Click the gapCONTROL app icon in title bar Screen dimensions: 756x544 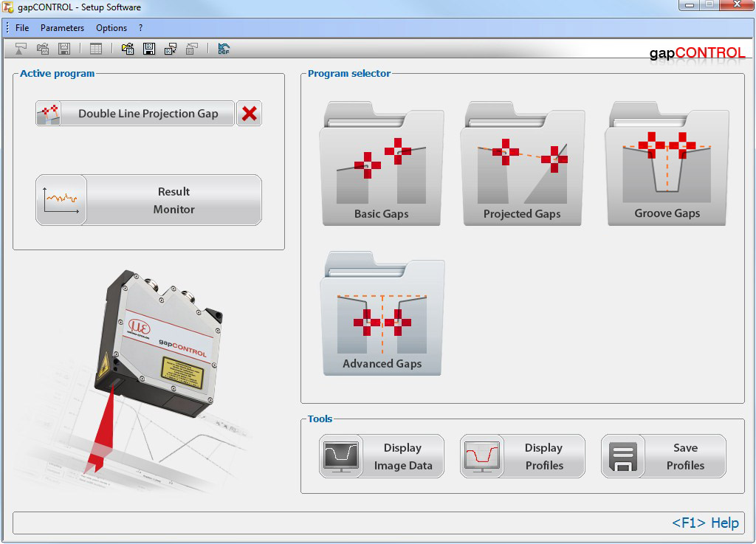point(7,7)
